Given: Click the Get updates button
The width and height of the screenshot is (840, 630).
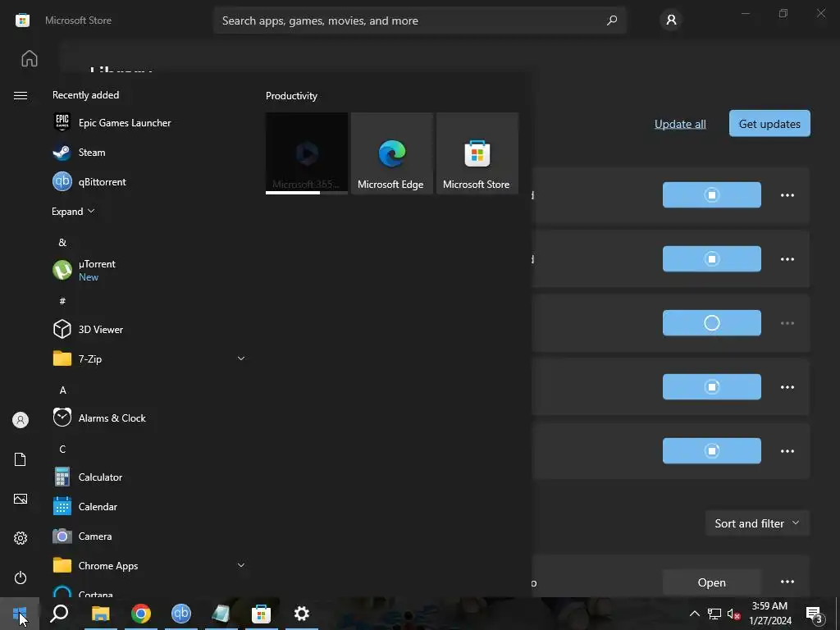Looking at the screenshot, I should 769,124.
